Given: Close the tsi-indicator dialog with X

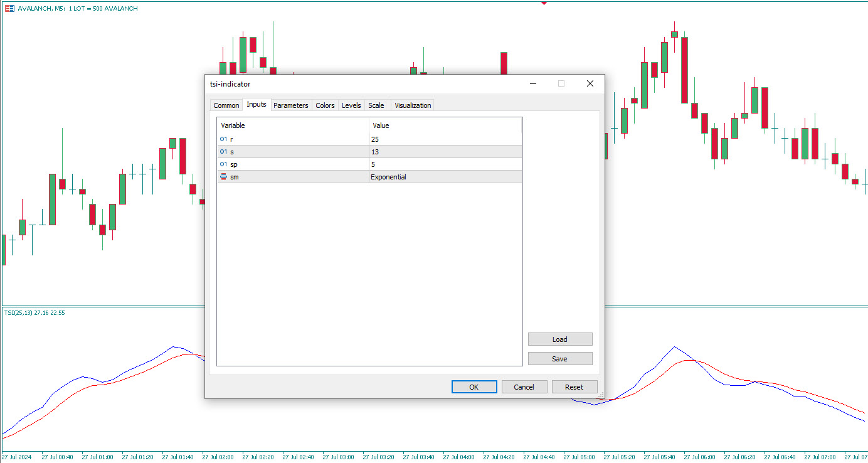Looking at the screenshot, I should [x=590, y=83].
